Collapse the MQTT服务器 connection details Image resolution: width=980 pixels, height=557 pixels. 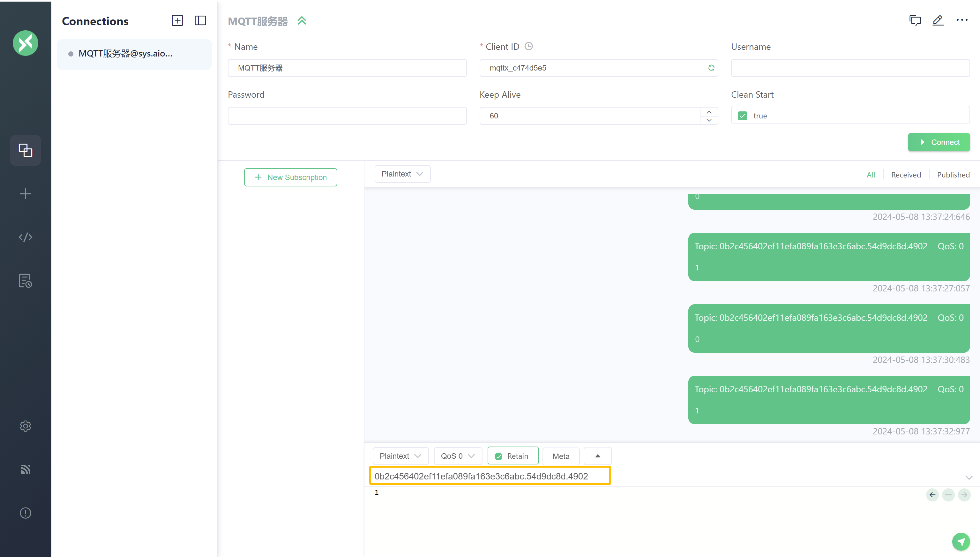(x=302, y=21)
